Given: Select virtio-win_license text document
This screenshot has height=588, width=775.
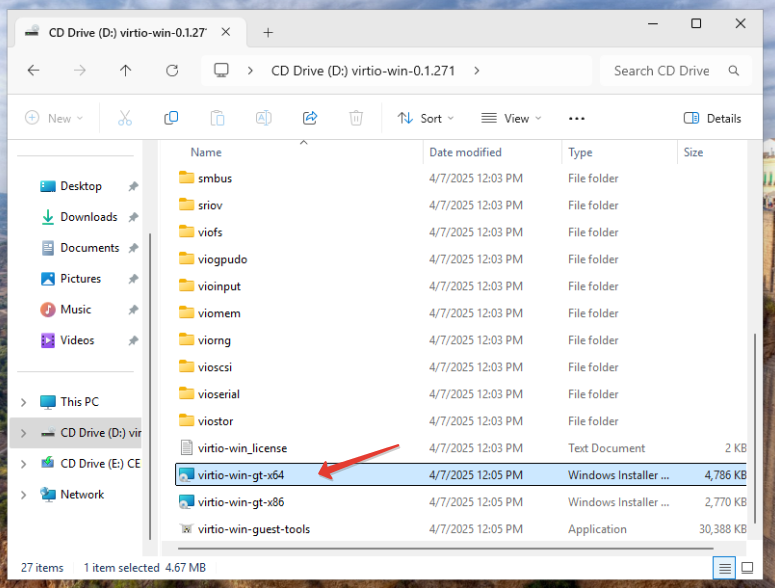Looking at the screenshot, I should coord(461,448).
